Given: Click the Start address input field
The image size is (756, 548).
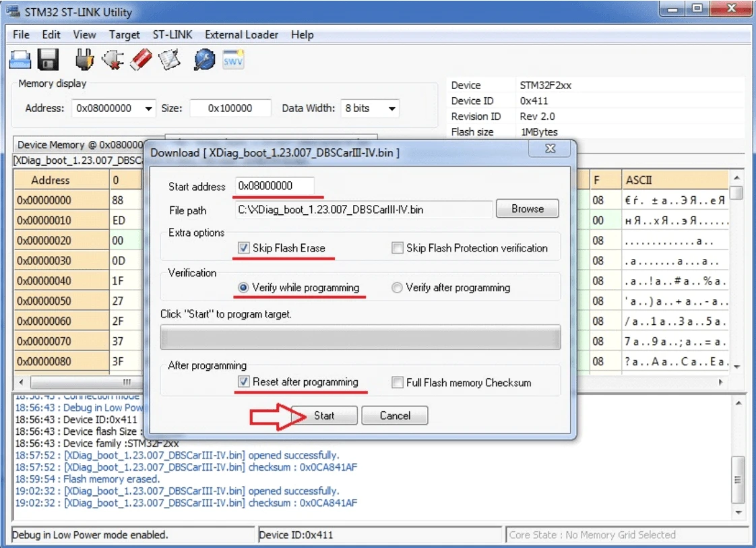Looking at the screenshot, I should [x=274, y=186].
